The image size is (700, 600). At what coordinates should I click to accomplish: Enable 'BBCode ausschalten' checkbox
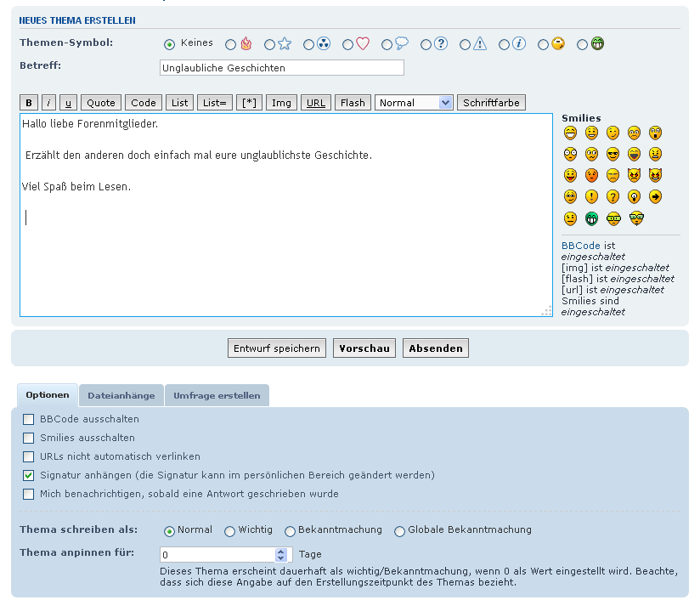coord(29,419)
